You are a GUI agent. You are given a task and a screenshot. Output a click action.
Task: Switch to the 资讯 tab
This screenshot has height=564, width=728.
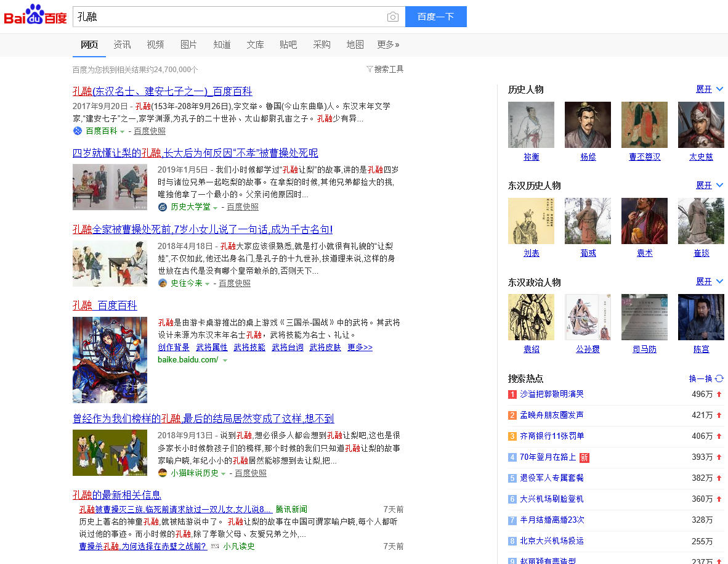click(122, 44)
